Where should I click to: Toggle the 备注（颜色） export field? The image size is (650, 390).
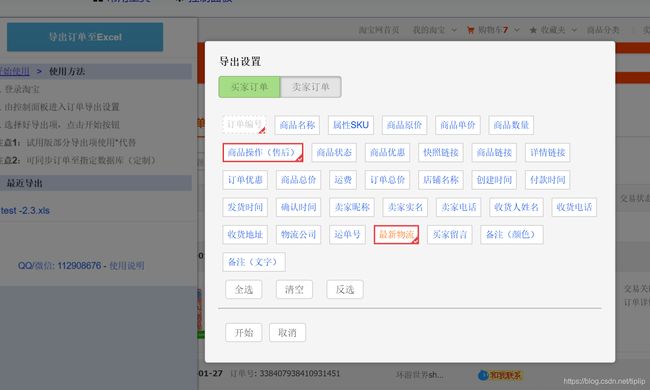click(512, 235)
